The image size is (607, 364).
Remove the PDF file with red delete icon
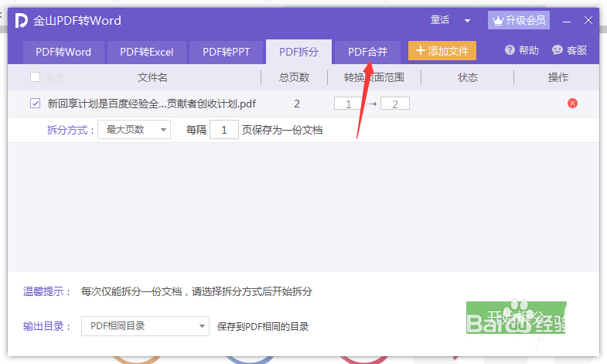click(x=572, y=104)
